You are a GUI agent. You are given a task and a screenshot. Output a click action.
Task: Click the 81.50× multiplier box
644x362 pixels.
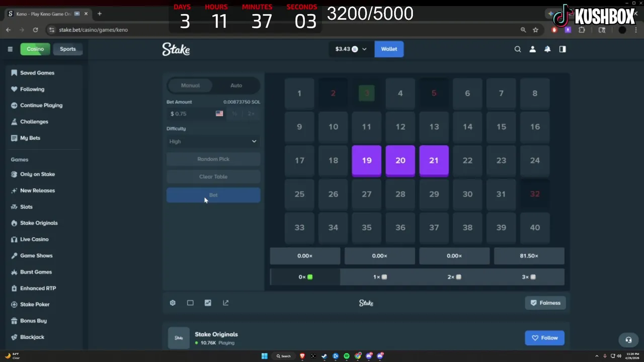click(529, 256)
